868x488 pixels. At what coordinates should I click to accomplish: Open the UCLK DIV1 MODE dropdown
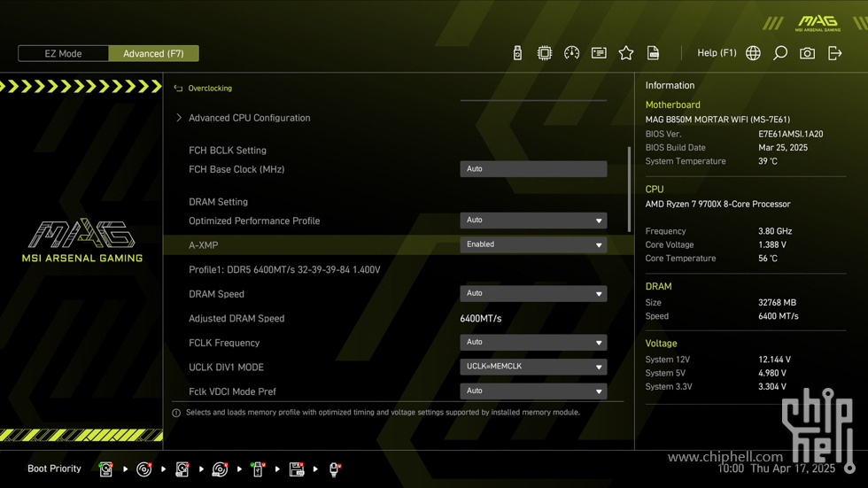(x=533, y=367)
